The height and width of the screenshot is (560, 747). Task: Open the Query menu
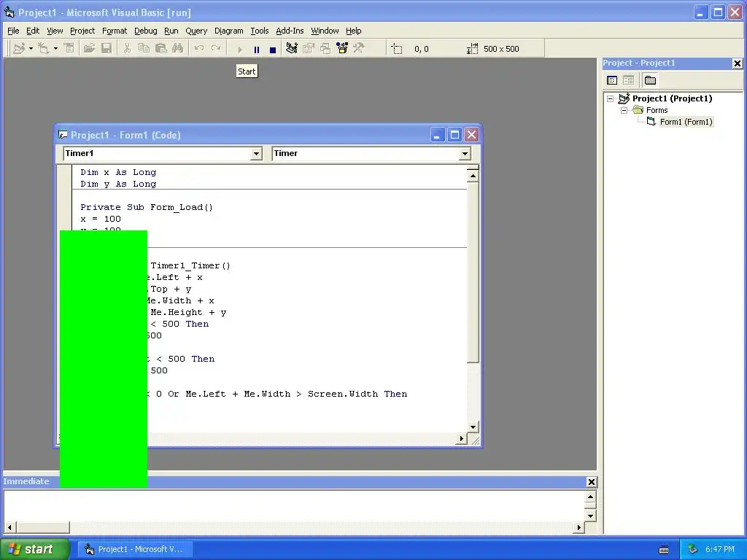196,31
